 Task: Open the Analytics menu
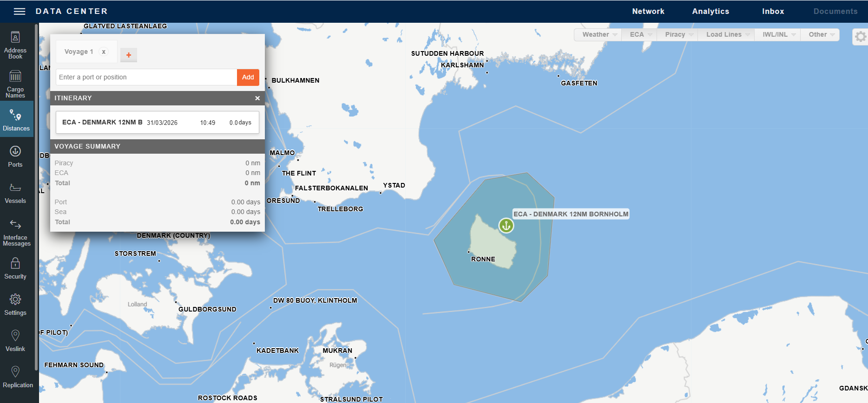(x=710, y=11)
